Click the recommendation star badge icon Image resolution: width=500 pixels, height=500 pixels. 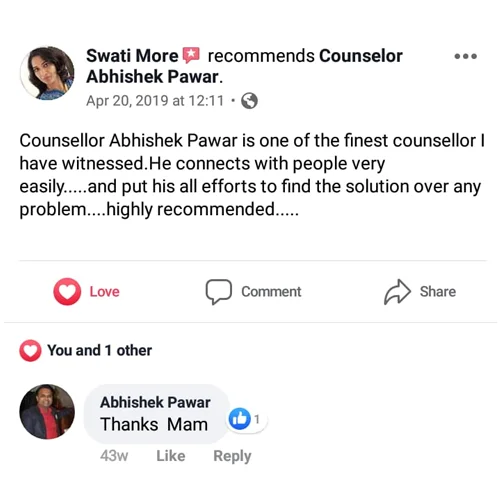click(191, 55)
